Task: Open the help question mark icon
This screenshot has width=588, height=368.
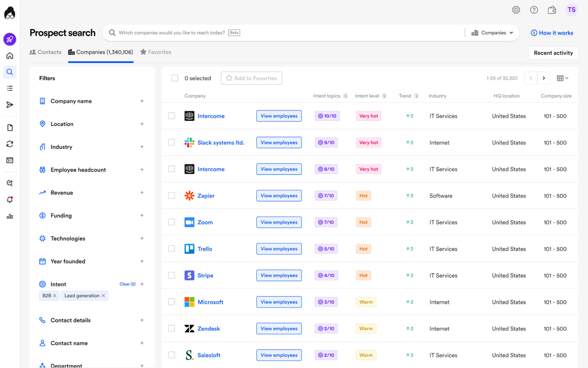Action: (x=534, y=10)
